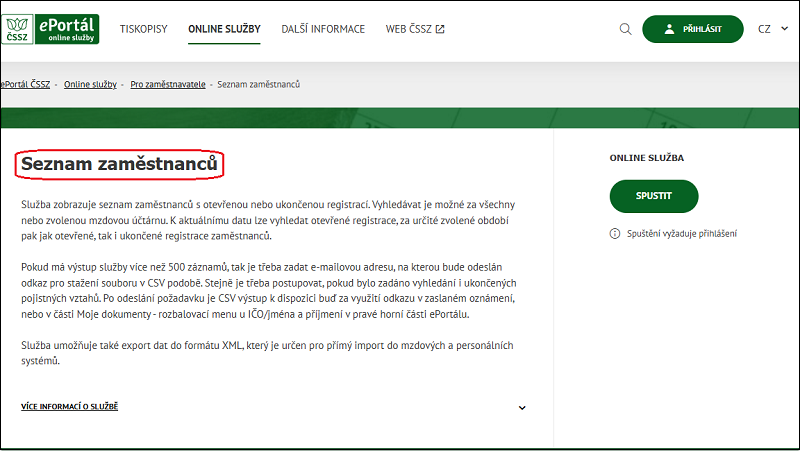
Task: Click the ČSSZ logo emblem
Action: pos(17,29)
